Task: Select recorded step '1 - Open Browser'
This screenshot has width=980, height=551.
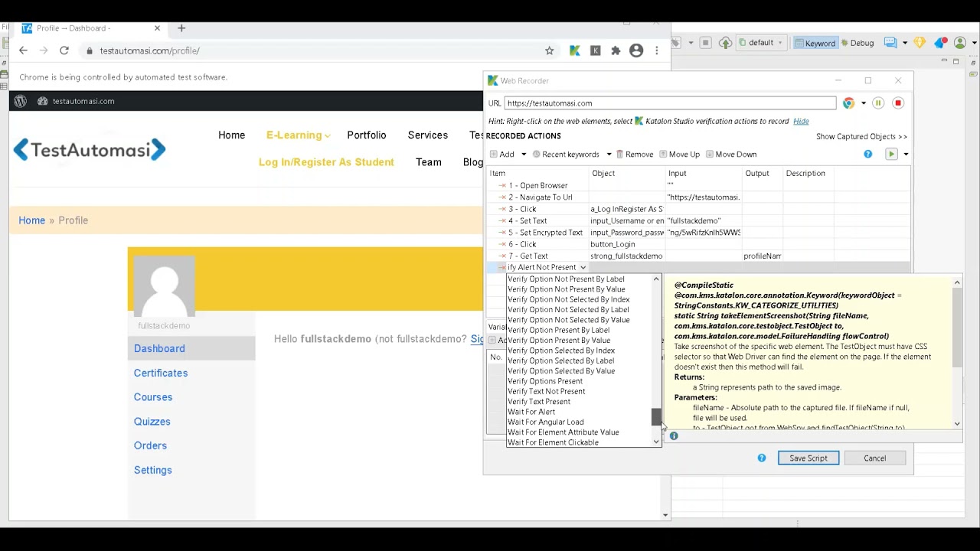Action: (x=538, y=185)
